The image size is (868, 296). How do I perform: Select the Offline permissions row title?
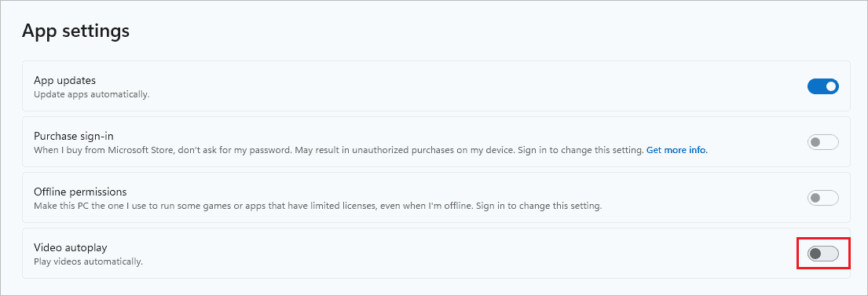click(80, 192)
